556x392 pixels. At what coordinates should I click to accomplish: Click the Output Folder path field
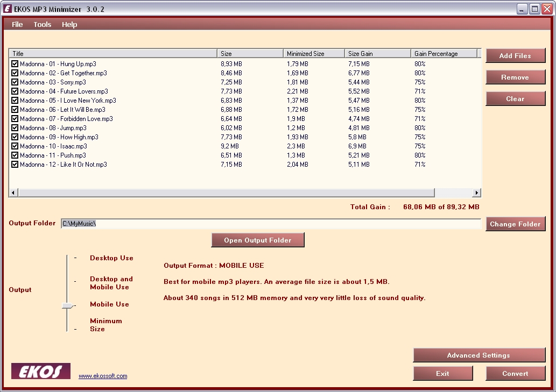[x=270, y=224]
